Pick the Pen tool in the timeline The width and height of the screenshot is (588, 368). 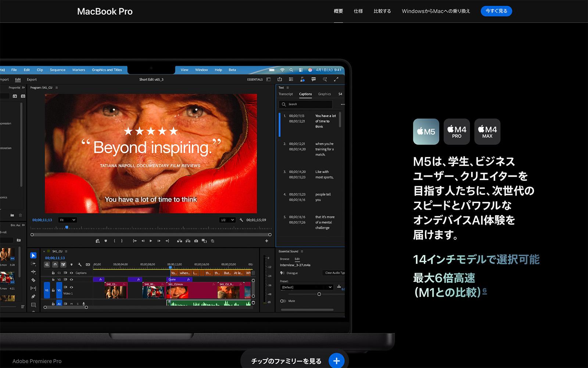33,296
